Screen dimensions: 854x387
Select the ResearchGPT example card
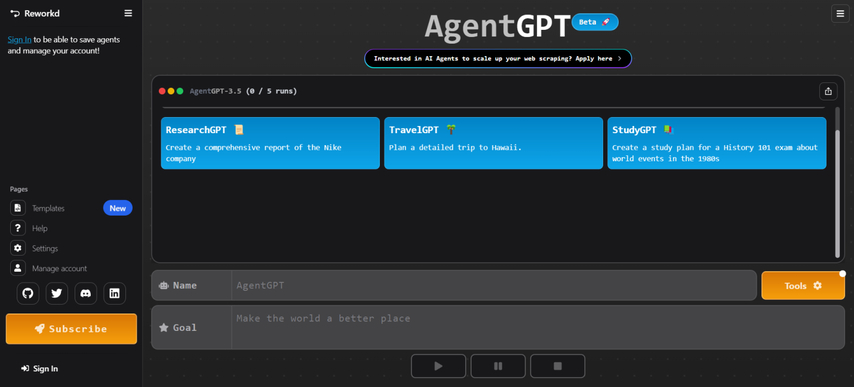click(x=270, y=143)
